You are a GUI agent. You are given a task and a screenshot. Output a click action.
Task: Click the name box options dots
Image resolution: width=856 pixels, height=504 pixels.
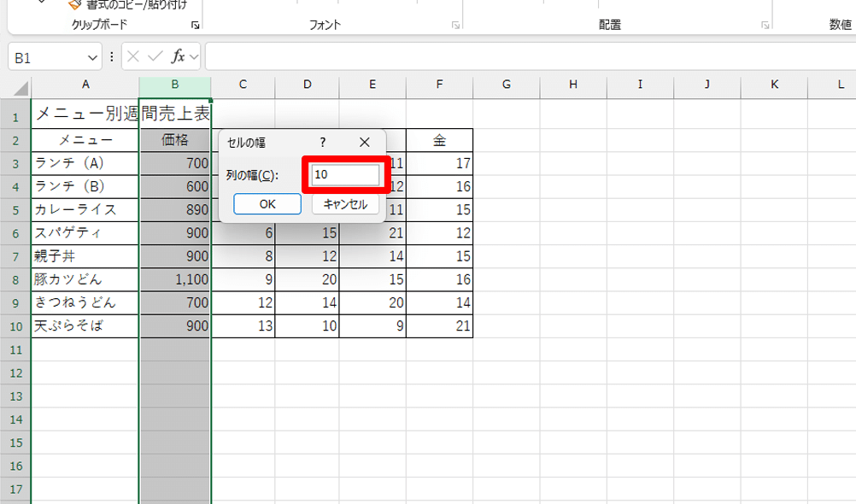111,56
